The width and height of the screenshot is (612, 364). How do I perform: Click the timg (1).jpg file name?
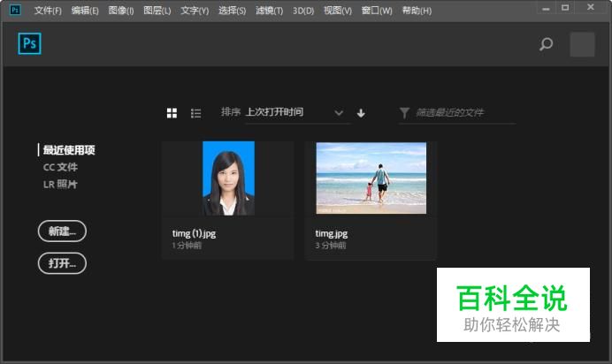click(194, 233)
